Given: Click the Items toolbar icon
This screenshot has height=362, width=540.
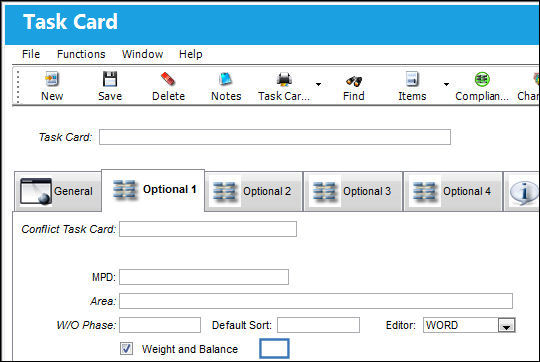Looking at the screenshot, I should click(412, 79).
